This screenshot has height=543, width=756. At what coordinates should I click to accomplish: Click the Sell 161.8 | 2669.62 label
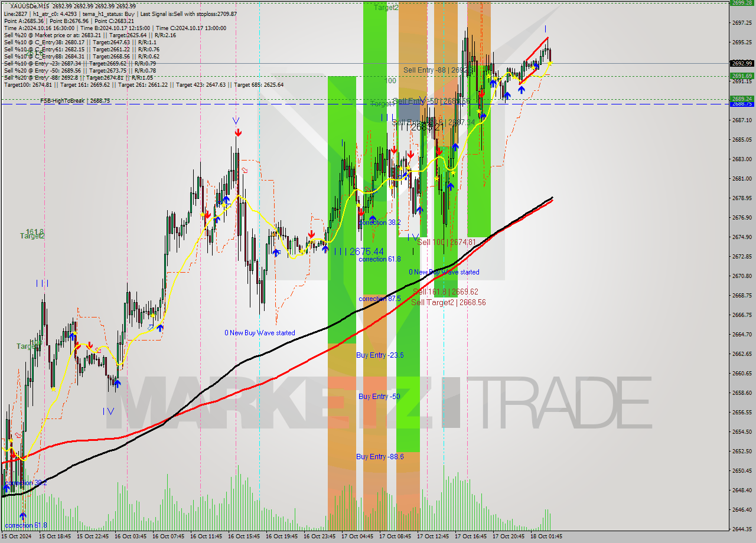click(x=445, y=292)
